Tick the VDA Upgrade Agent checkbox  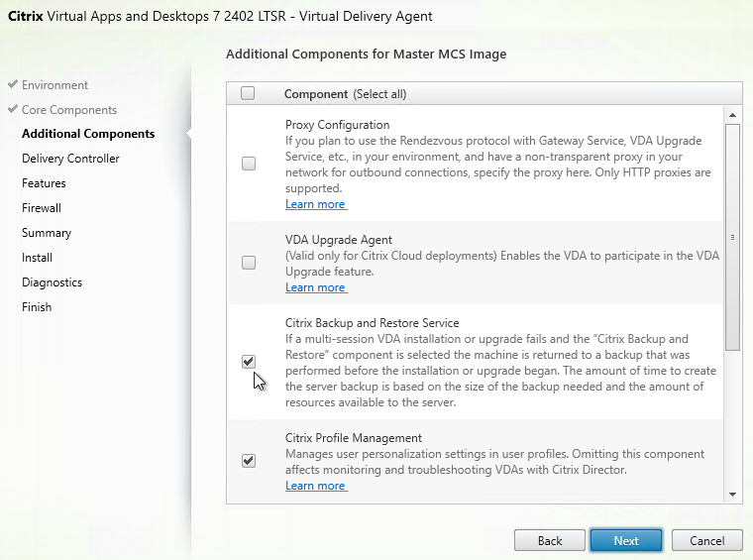[x=249, y=263]
